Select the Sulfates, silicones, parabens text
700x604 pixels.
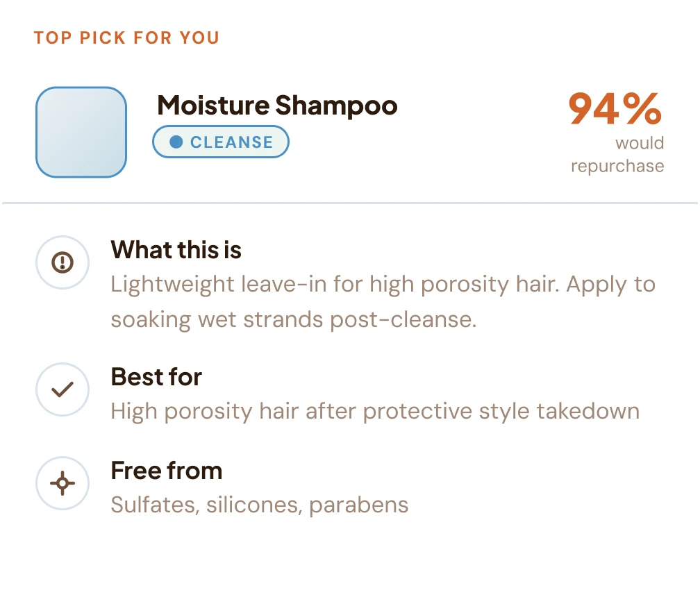pos(259,505)
